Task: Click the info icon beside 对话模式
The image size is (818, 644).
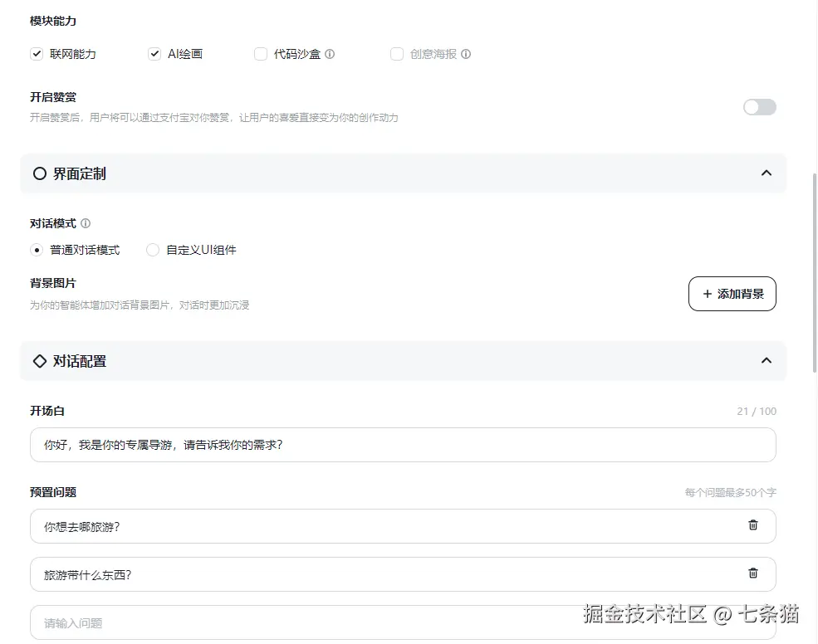Action: (x=86, y=223)
